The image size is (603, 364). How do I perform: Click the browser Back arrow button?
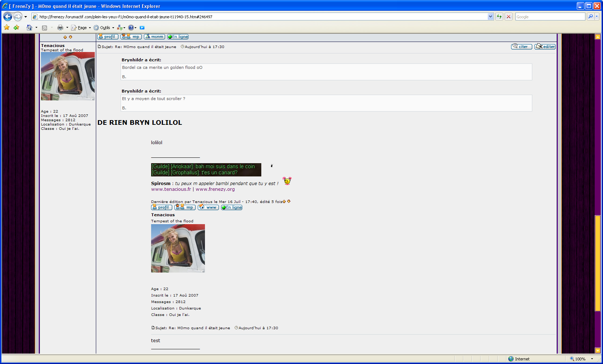8,16
